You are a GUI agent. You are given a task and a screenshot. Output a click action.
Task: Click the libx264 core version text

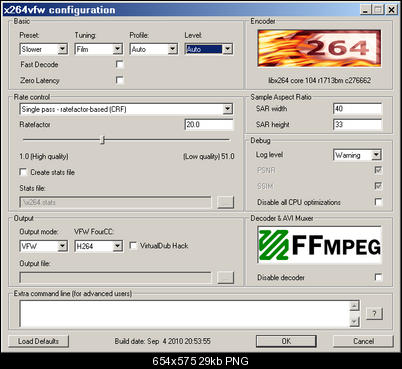[319, 80]
